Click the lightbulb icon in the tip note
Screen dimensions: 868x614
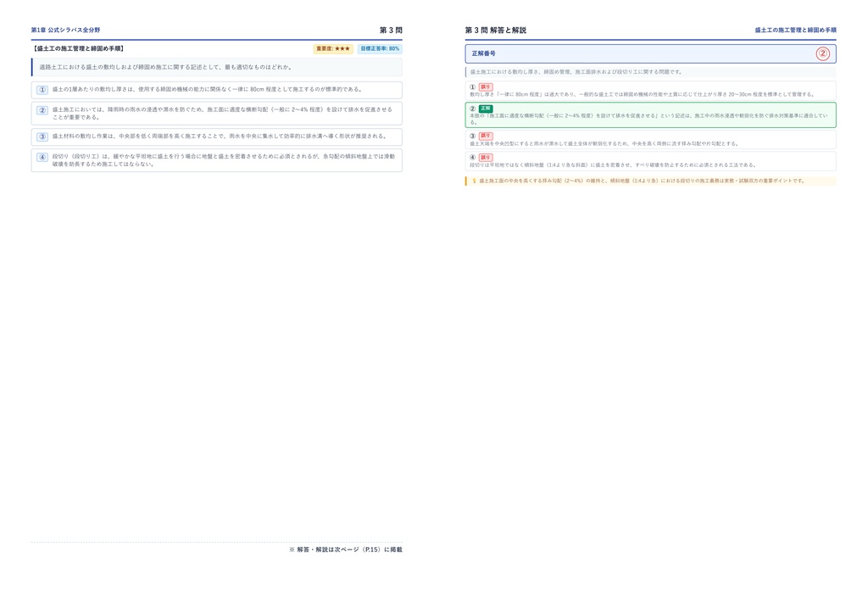474,181
